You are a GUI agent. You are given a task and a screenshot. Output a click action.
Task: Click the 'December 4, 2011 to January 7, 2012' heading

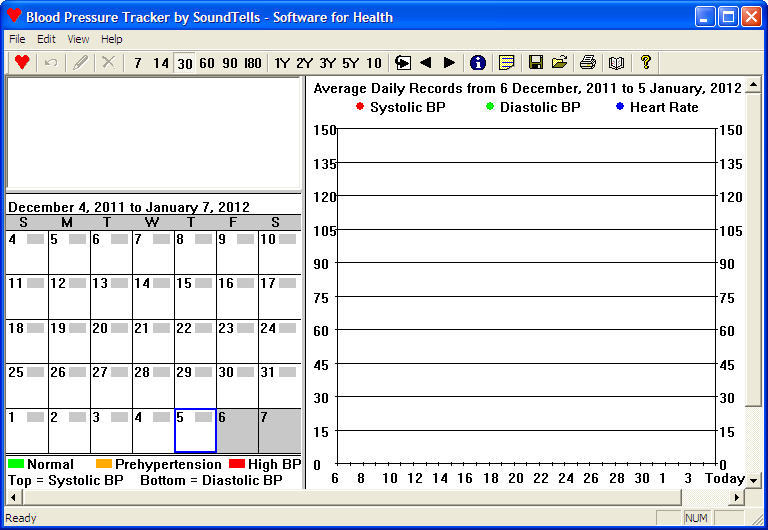coord(129,207)
